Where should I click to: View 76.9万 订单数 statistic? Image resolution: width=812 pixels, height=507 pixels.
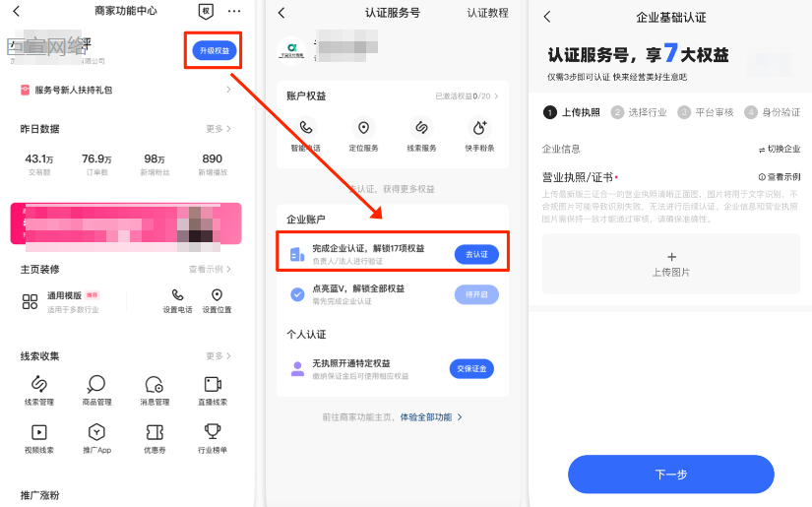96,164
